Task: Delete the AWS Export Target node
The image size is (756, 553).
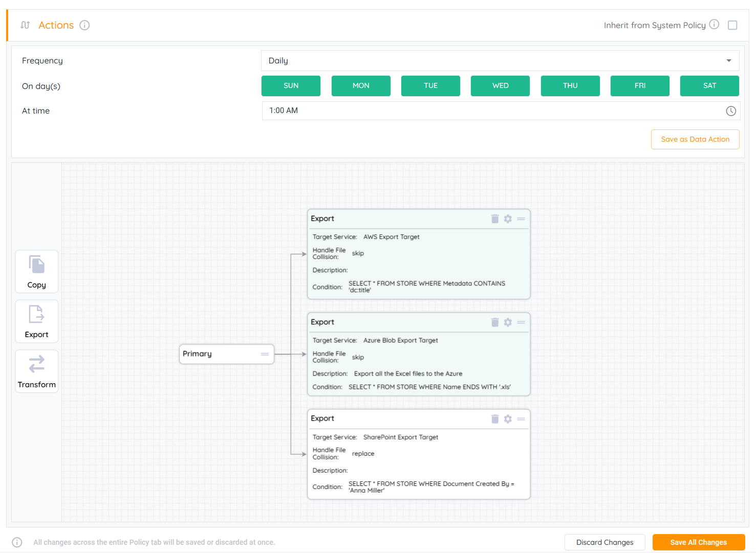Action: pyautogui.click(x=495, y=219)
